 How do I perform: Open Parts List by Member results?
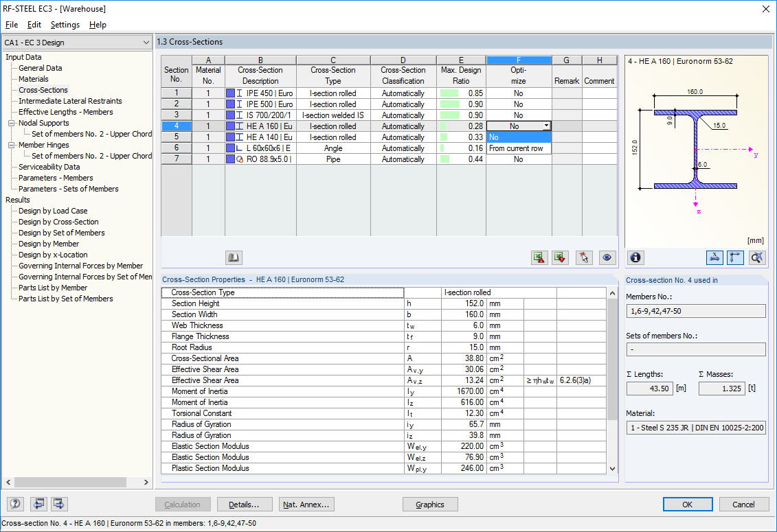(52, 288)
